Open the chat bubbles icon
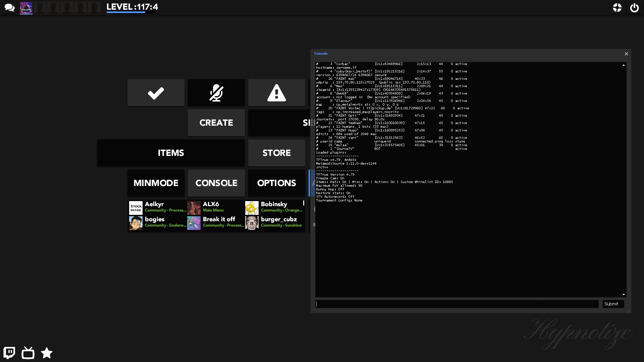Image resolution: width=644 pixels, height=362 pixels. tap(9, 7)
